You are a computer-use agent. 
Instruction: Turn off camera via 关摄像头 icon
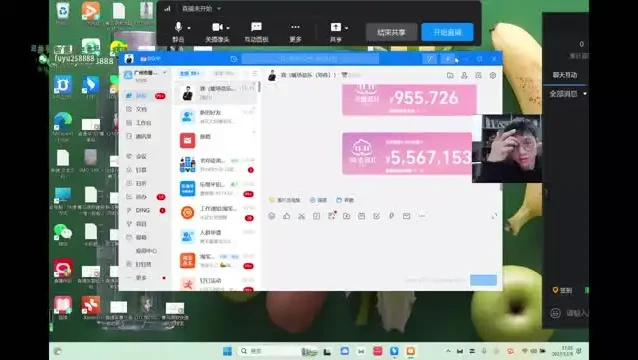point(217,27)
